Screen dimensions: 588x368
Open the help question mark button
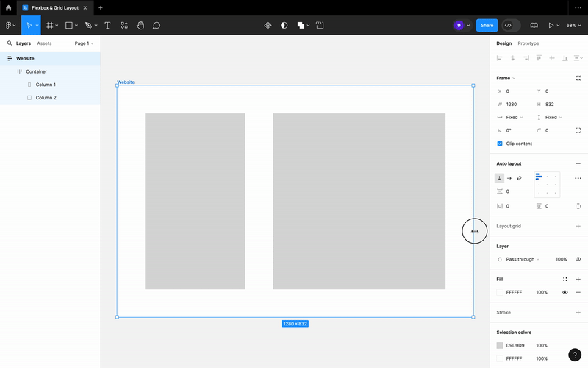coord(575,355)
